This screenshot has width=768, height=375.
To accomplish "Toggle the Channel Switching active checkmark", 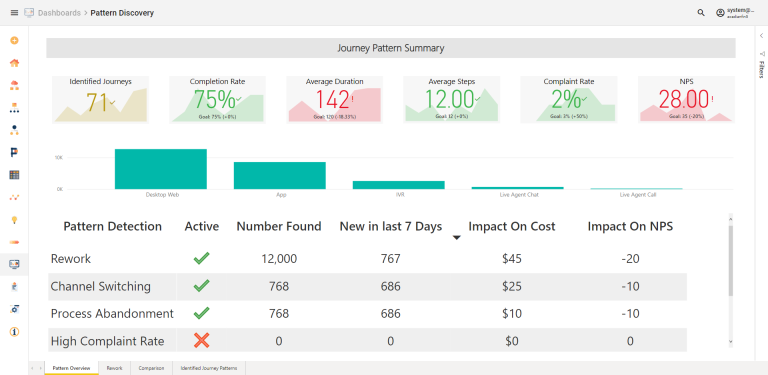I will [x=201, y=286].
